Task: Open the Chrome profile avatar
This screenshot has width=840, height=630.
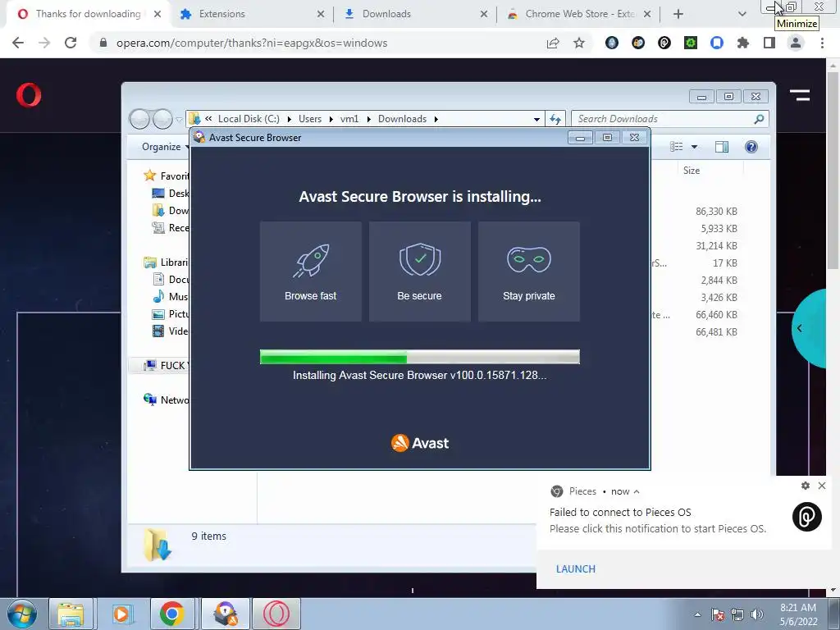Action: point(796,43)
